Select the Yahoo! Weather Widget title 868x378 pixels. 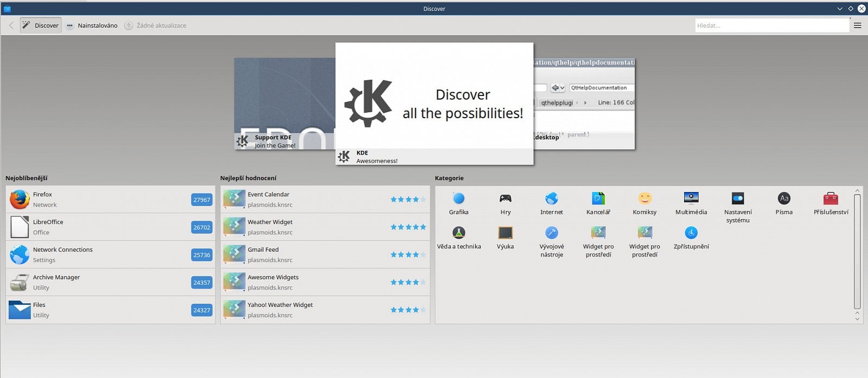[280, 305]
